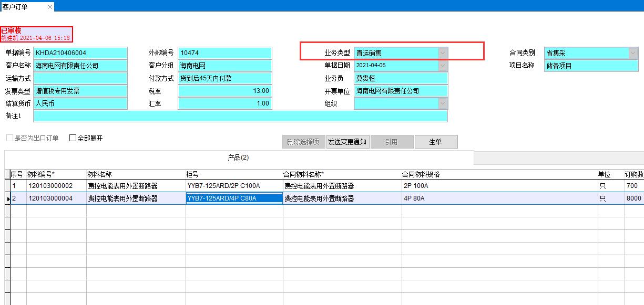Select the 柜号 cell YYB7-125ARD/2P C100A
Image resolution: width=644 pixels, height=305 pixels.
[234, 186]
